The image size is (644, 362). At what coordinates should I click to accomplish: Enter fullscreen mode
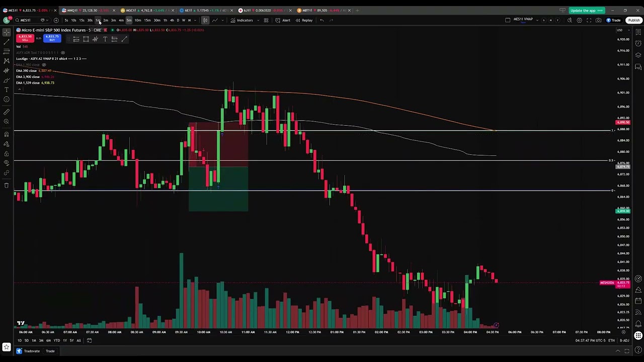click(x=589, y=20)
